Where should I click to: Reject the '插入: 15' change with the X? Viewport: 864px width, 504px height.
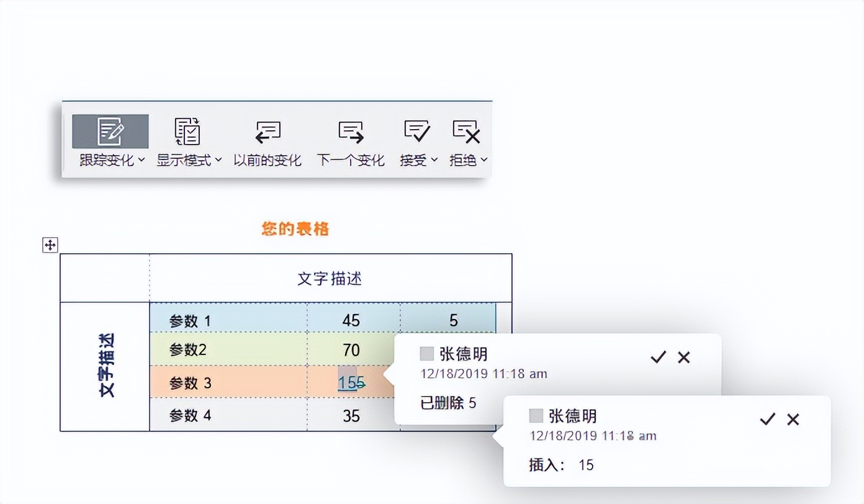point(793,420)
